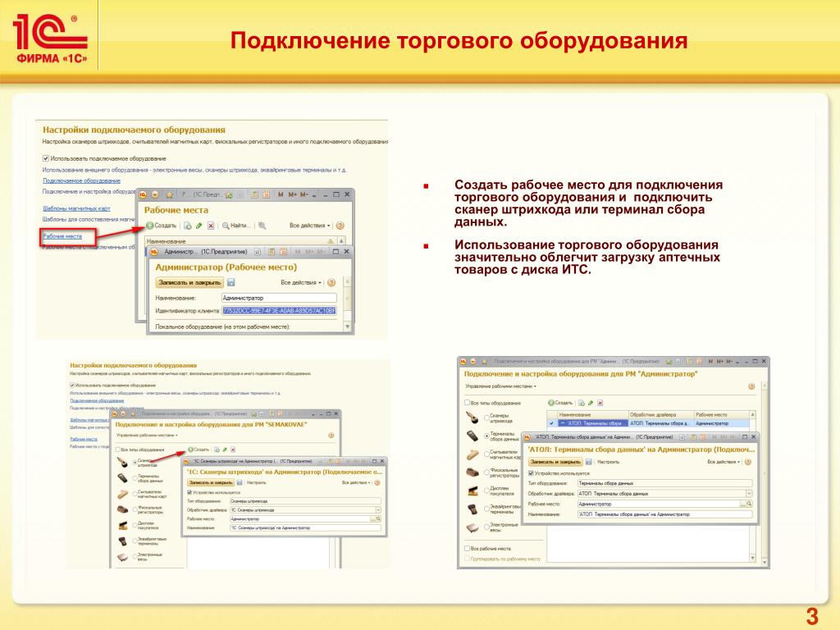
Task: Toggle Все рабочие места checkbox
Action: click(x=467, y=549)
